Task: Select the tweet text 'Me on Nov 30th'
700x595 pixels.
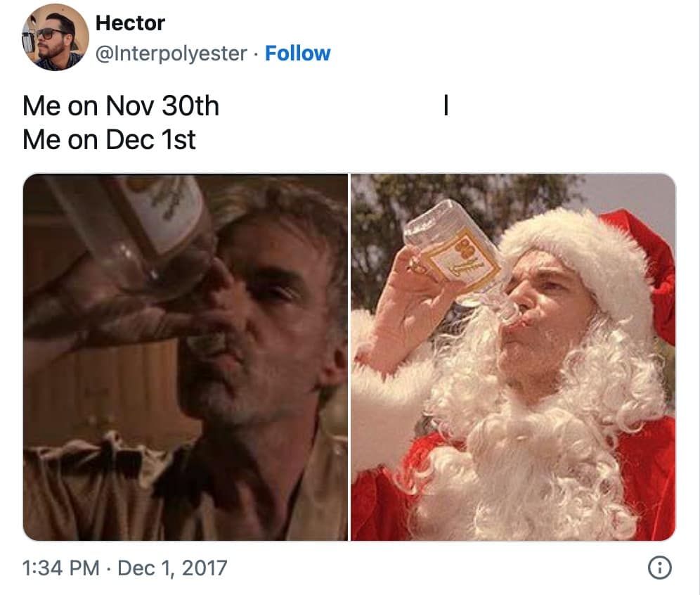Action: tap(121, 105)
